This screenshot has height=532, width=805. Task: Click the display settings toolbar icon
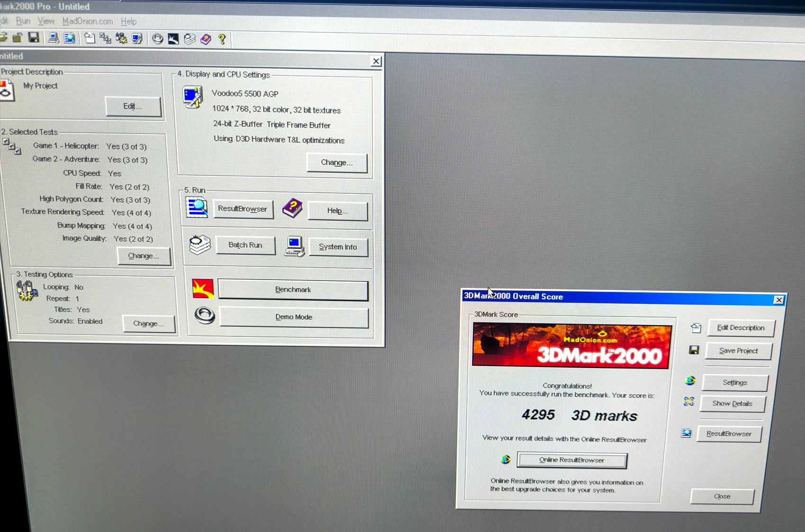tap(137, 38)
